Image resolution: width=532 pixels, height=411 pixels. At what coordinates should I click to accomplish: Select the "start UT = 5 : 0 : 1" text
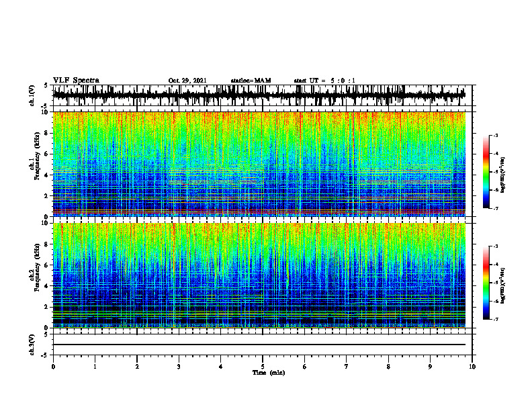click(x=324, y=81)
